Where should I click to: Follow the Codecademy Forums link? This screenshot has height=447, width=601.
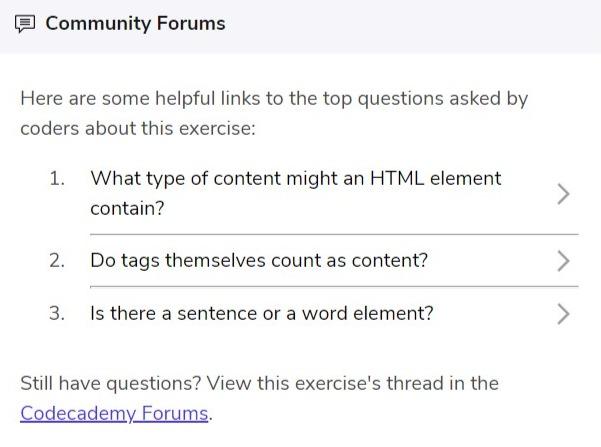[114, 413]
